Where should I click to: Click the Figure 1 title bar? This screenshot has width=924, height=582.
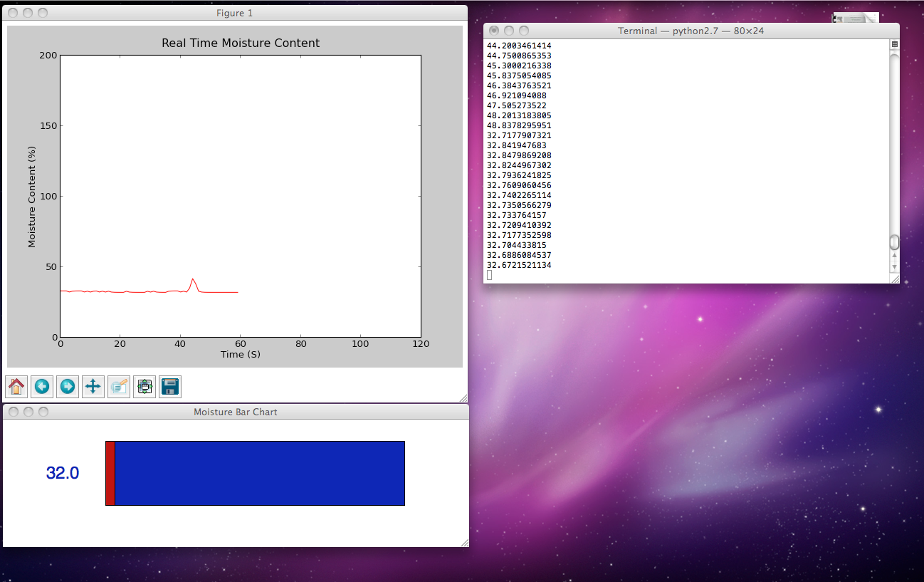click(235, 13)
